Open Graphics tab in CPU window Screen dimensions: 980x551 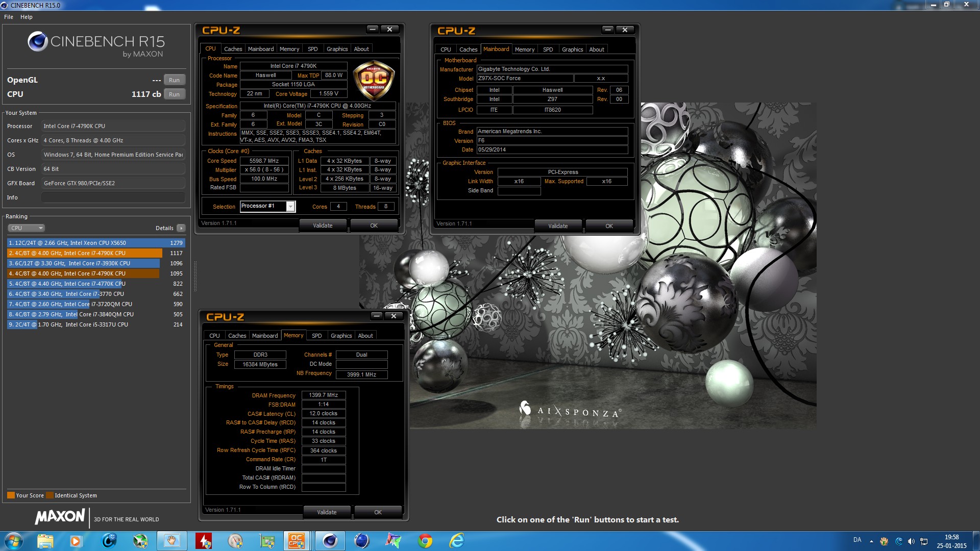(337, 49)
